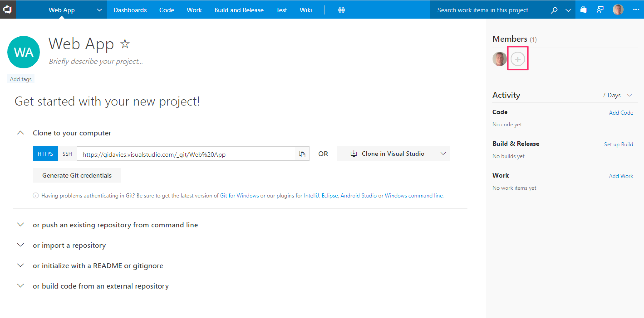Image resolution: width=644 pixels, height=318 pixels.
Task: Collapse the Clone to your computer section
Action: pyautogui.click(x=20, y=133)
